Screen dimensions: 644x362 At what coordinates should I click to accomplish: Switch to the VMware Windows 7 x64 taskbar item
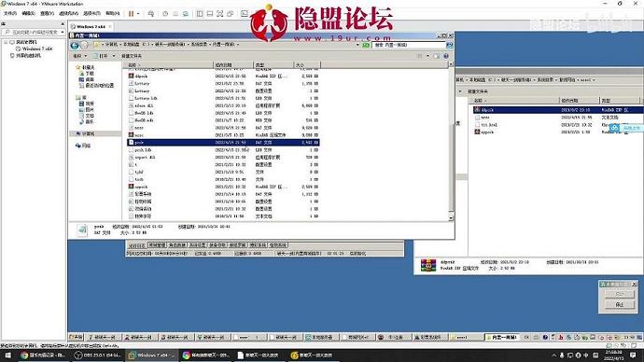click(151, 355)
